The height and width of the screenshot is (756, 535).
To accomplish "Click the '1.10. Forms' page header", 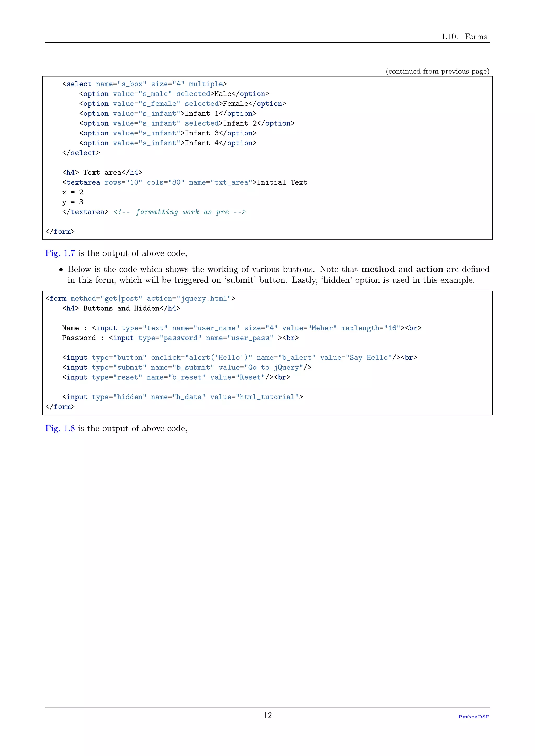I will pyautogui.click(x=464, y=37).
